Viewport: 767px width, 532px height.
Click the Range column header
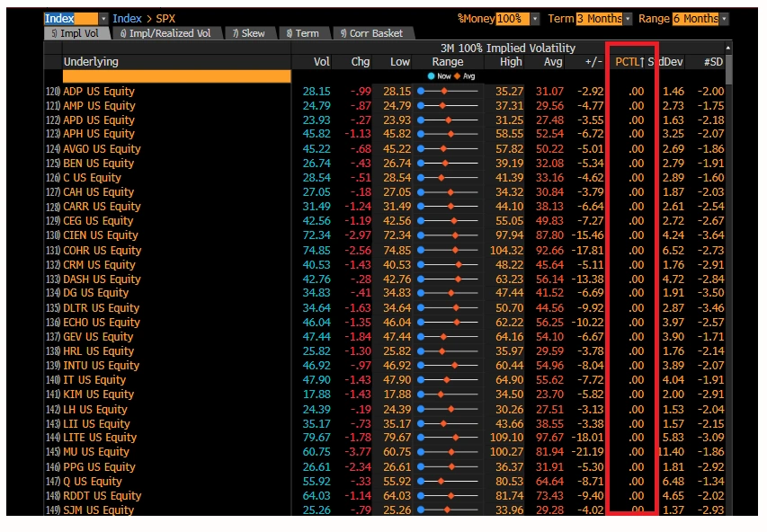coord(448,62)
